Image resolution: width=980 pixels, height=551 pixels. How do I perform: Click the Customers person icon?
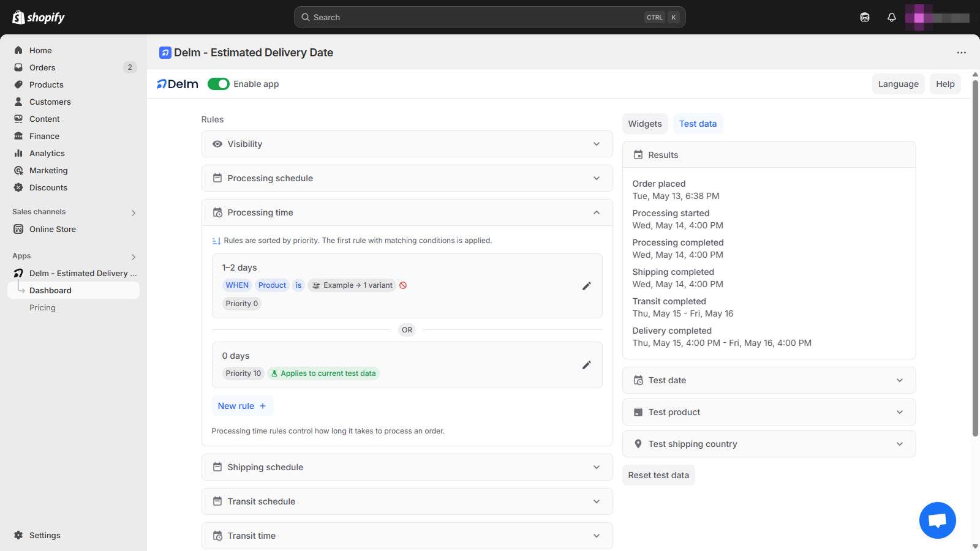[18, 102]
